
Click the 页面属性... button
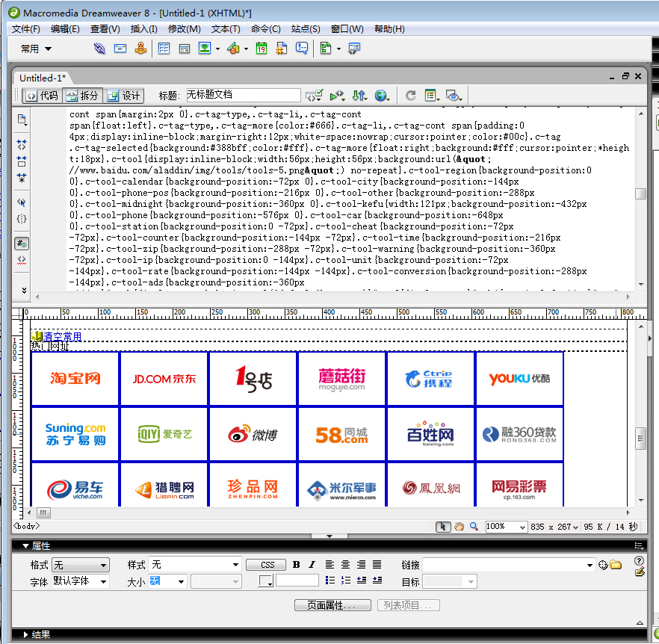pos(333,605)
